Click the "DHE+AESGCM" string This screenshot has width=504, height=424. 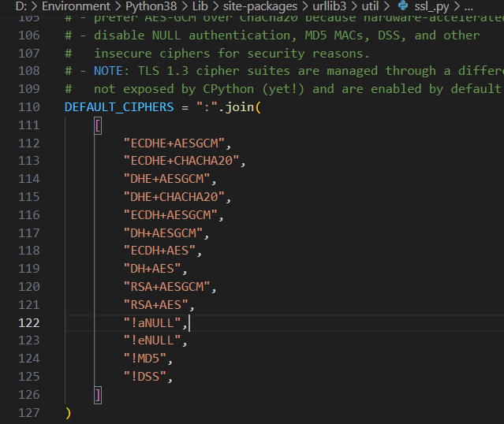pos(166,179)
